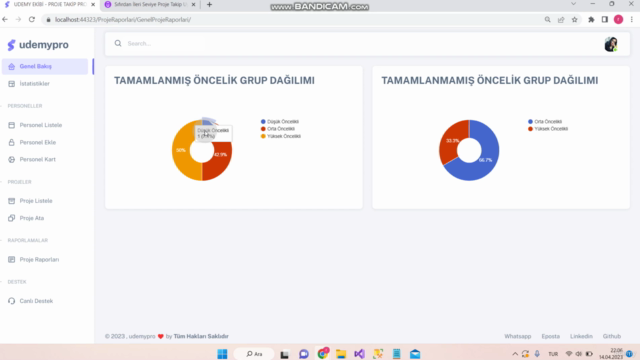Open Chrome three-dot menu
Viewport: 640px width, 360px height.
coord(631,20)
